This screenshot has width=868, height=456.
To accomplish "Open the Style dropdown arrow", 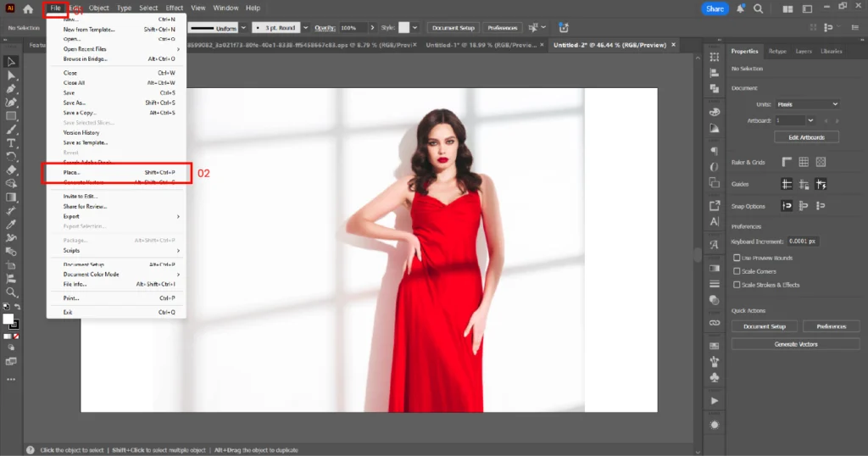I will pyautogui.click(x=415, y=28).
